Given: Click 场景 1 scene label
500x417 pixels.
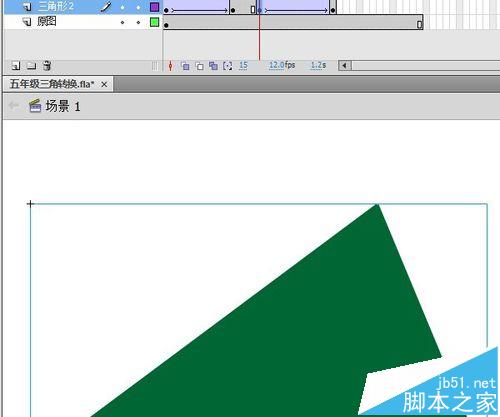Looking at the screenshot, I should pyautogui.click(x=63, y=106).
